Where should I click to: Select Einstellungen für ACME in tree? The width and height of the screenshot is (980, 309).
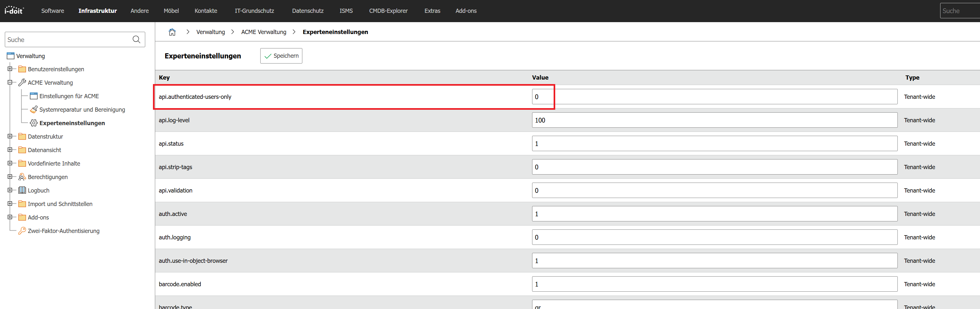(69, 96)
